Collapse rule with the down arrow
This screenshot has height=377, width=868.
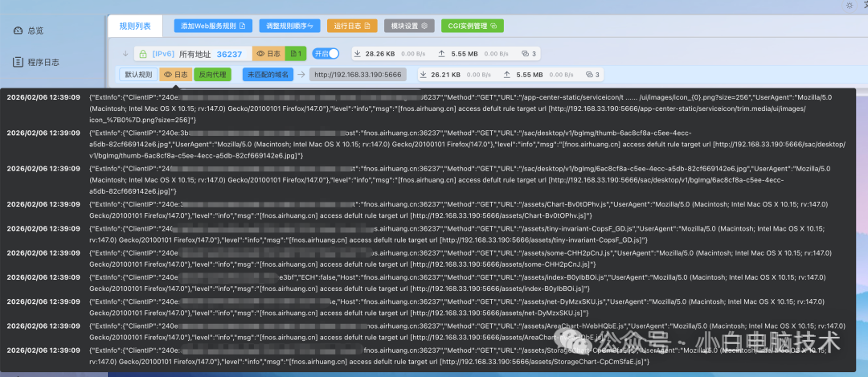(x=125, y=54)
